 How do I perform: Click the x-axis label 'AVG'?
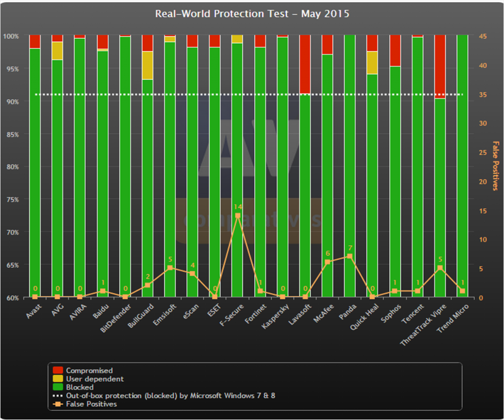pos(58,310)
